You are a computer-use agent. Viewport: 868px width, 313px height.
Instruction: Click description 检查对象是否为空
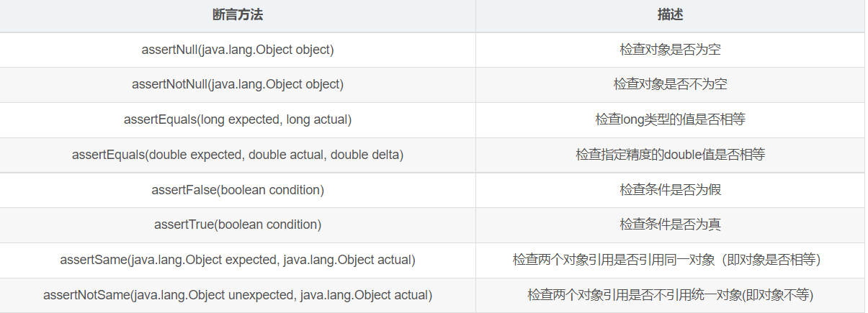point(670,50)
